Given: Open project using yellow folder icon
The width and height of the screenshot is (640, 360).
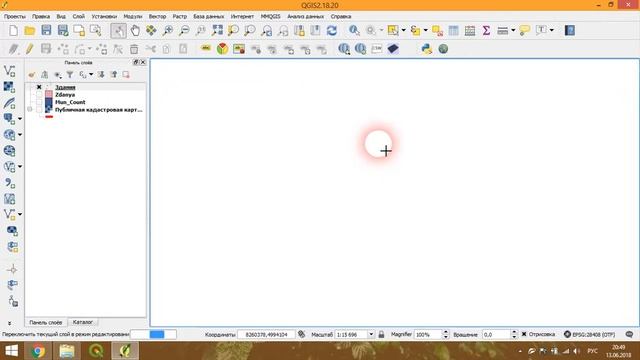Looking at the screenshot, I should pyautogui.click(x=29, y=31).
